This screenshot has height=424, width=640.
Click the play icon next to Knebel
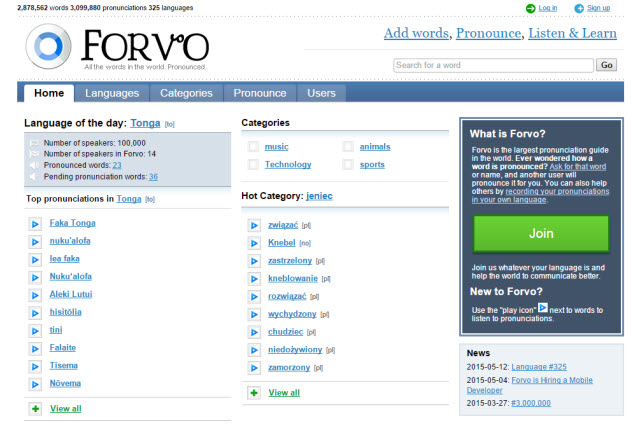(x=255, y=243)
